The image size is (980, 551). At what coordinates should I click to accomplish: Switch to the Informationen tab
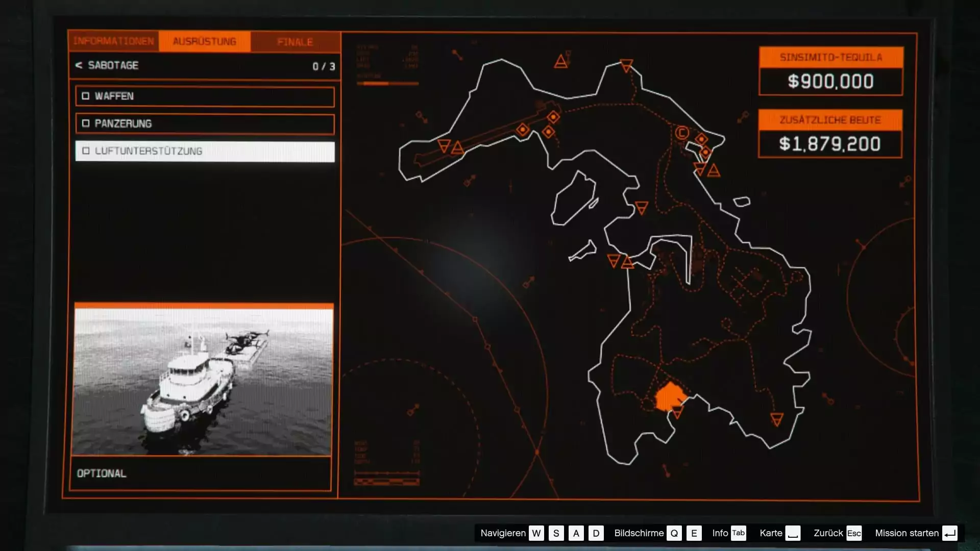[x=113, y=41]
